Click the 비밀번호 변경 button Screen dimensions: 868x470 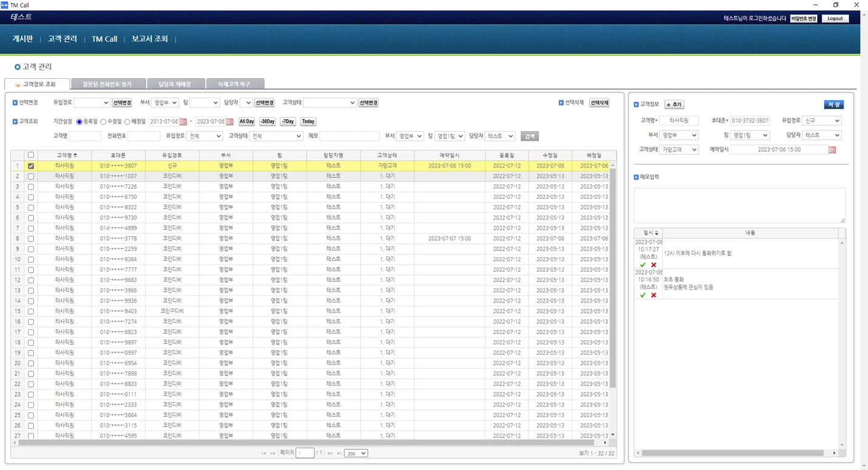pos(804,19)
